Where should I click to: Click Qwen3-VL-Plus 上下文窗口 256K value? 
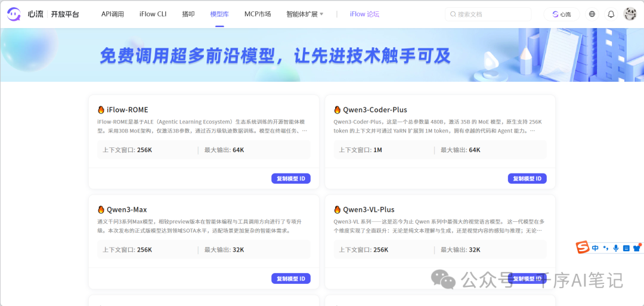[380, 250]
